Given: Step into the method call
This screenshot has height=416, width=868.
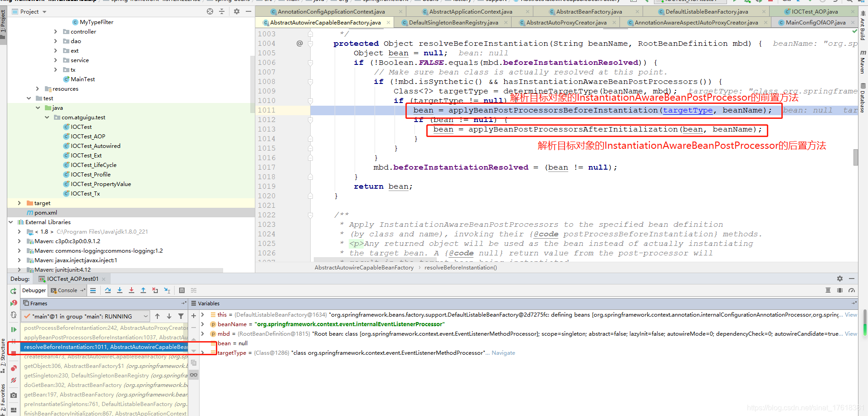Looking at the screenshot, I should point(120,290).
